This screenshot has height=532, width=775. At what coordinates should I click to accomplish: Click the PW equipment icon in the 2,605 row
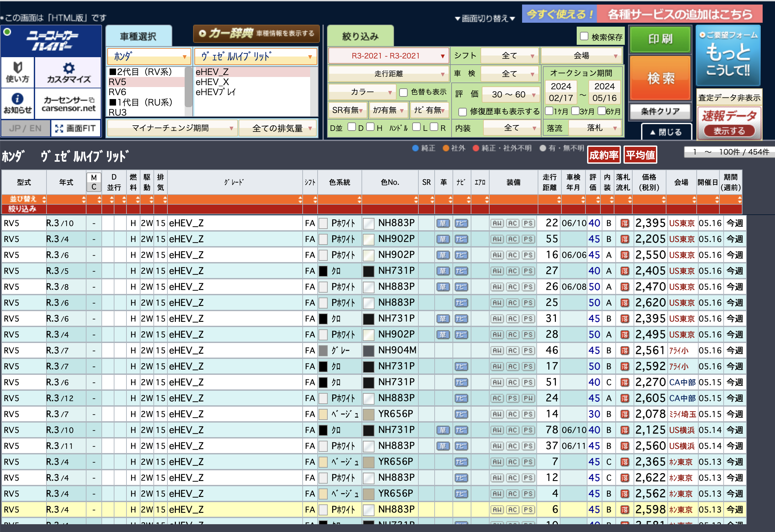click(528, 398)
